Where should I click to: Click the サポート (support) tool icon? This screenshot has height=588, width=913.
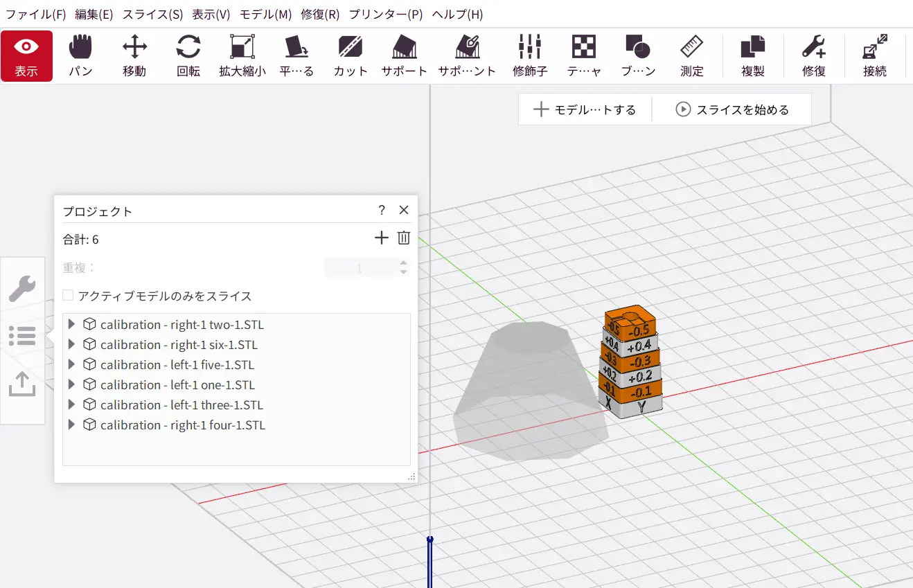[405, 55]
